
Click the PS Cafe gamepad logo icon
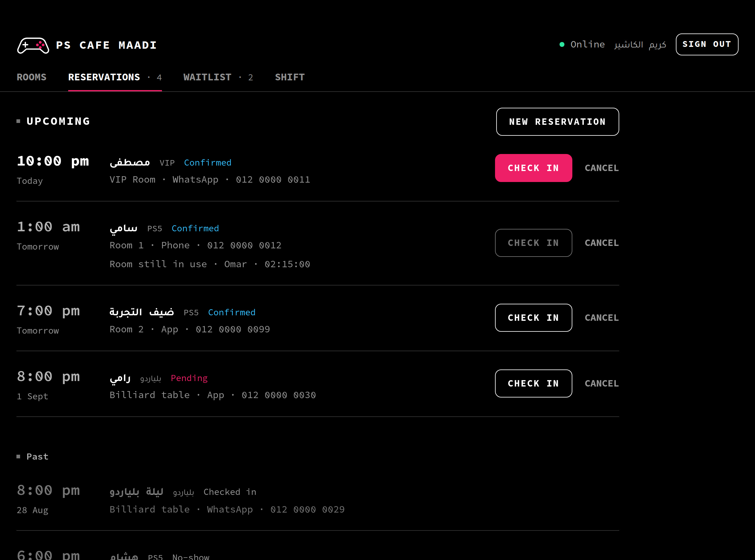(33, 45)
